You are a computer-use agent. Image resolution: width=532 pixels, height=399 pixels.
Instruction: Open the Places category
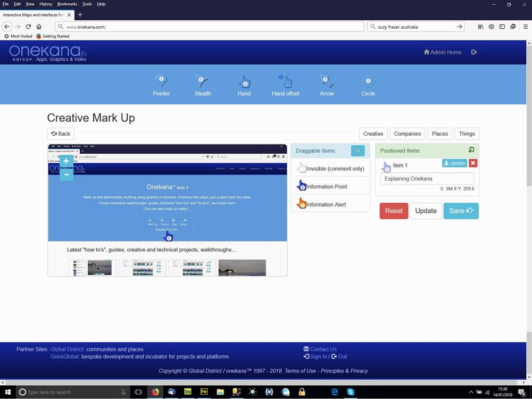point(440,134)
